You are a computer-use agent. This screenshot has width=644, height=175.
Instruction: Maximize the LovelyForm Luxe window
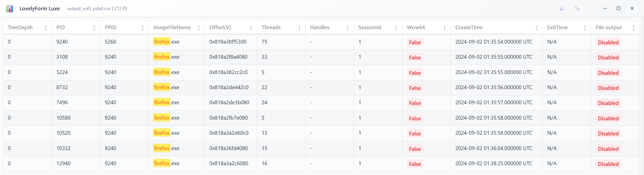(618, 8)
